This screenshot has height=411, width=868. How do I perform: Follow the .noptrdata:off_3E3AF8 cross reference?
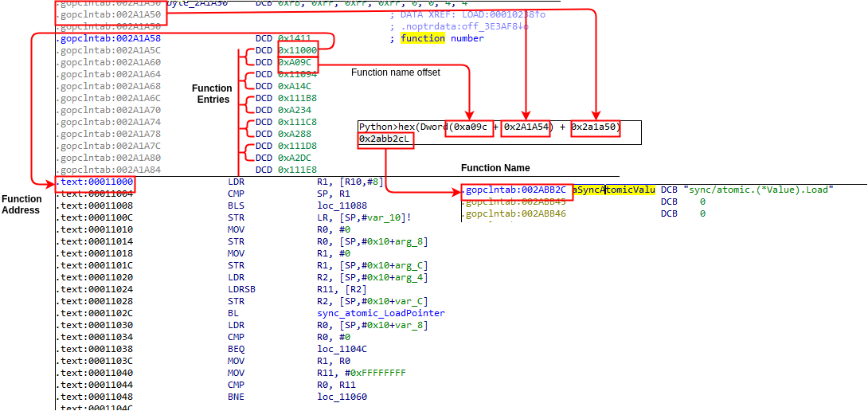(x=459, y=26)
